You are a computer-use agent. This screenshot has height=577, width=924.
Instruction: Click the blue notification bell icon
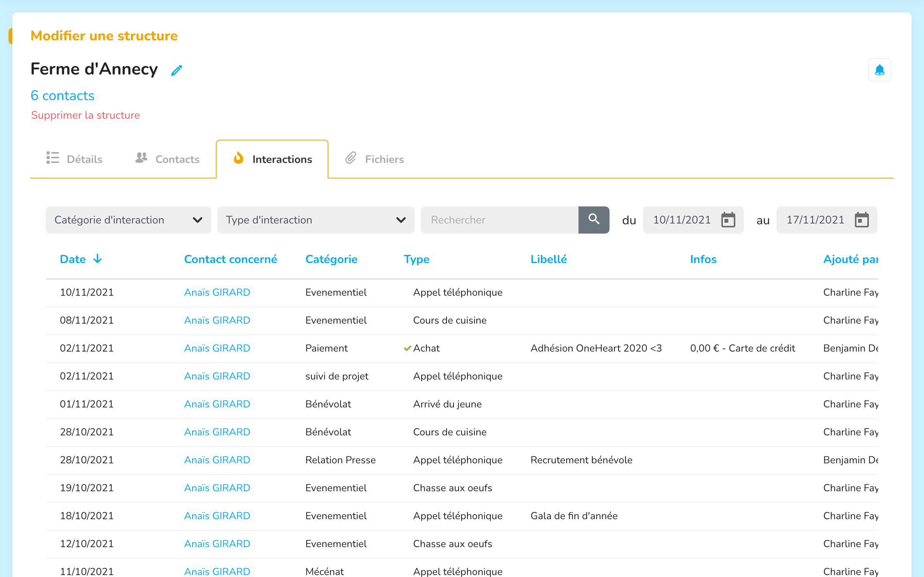[x=879, y=70]
